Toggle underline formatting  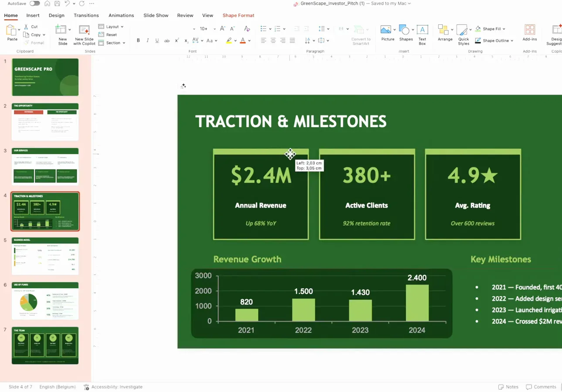pos(157,41)
